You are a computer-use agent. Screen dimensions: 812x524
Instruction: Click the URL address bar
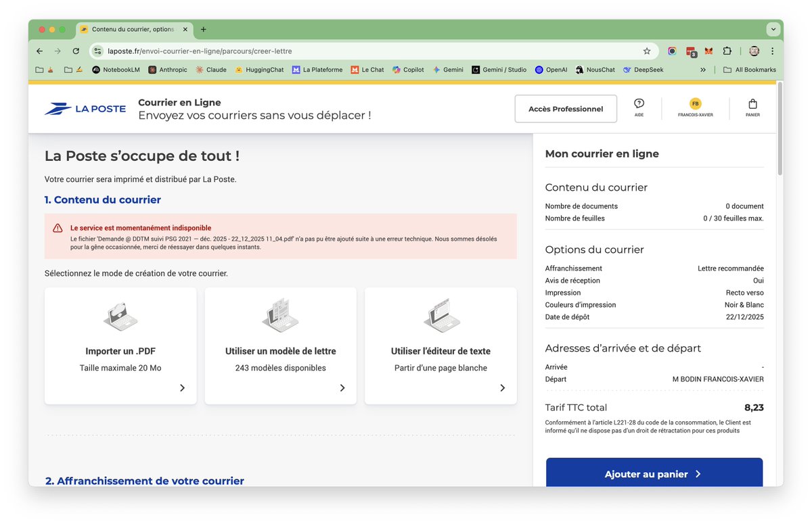(x=372, y=51)
